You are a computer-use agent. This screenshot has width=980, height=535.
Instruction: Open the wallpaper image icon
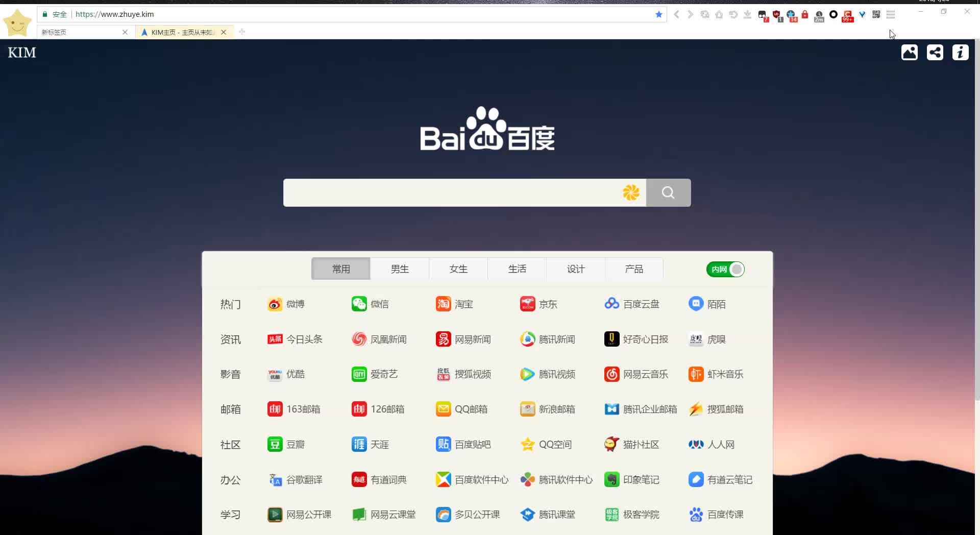click(x=909, y=52)
